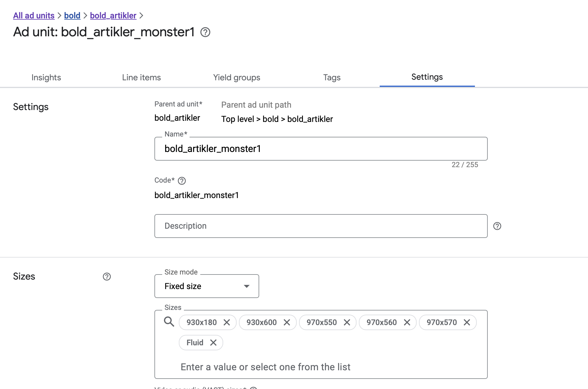Viewport: 588px width, 389px height.
Task: Open help for the Description field
Action: (x=497, y=226)
